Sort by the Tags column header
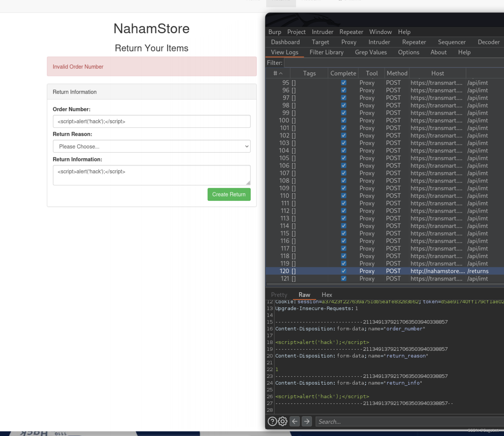This screenshot has height=436, width=504. (x=309, y=73)
